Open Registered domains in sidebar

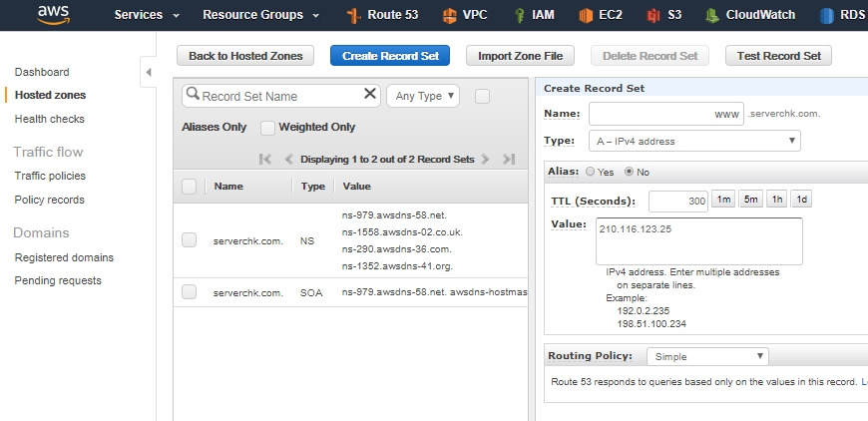click(64, 257)
